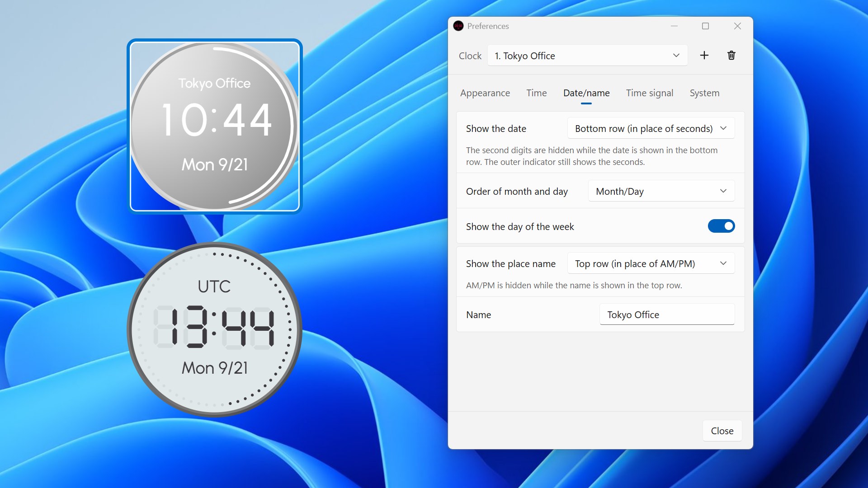868x488 pixels.
Task: Select the Tokyo Office clock widget
Action: click(x=214, y=126)
